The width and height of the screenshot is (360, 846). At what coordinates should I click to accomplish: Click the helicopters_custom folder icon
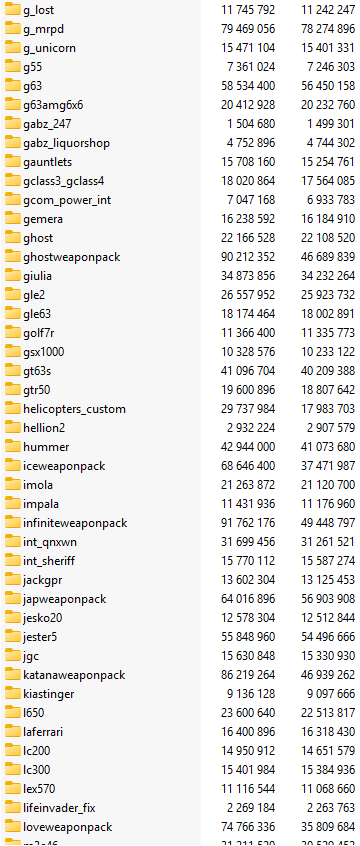(x=12, y=408)
